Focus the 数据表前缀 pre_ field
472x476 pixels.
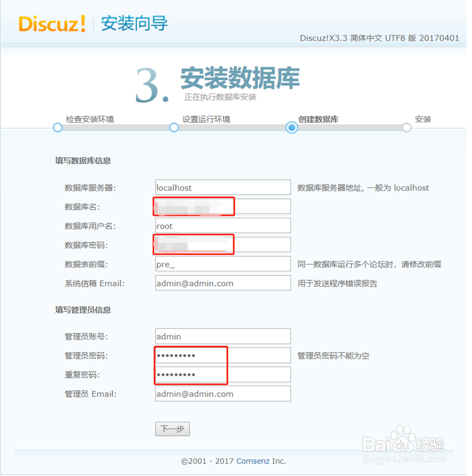223,264
